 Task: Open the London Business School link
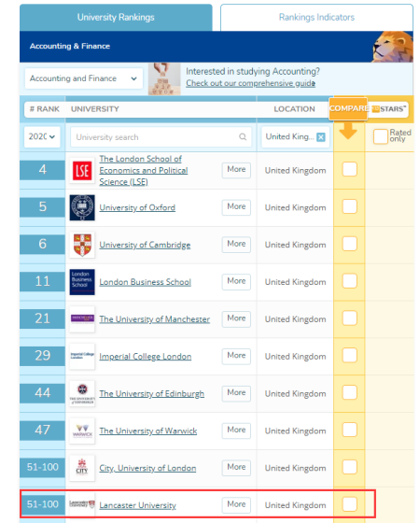point(145,282)
